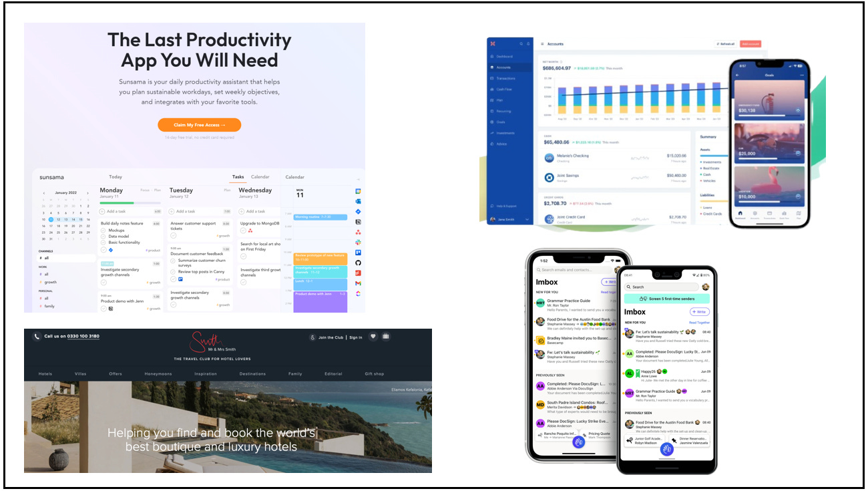This screenshot has height=491, width=868.
Task: Click the wishlist heart icon on Smith header
Action: point(373,337)
